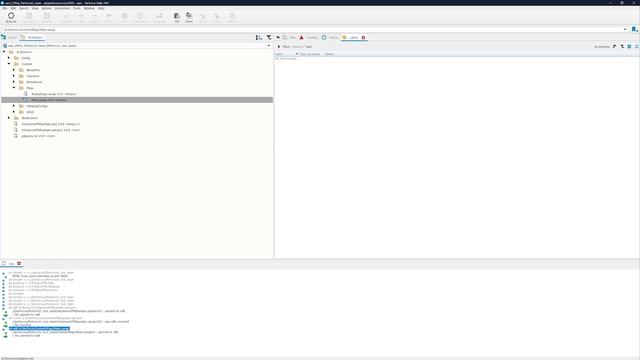
Task: Click the Get Latest toolbar icon
Action: [29, 17]
